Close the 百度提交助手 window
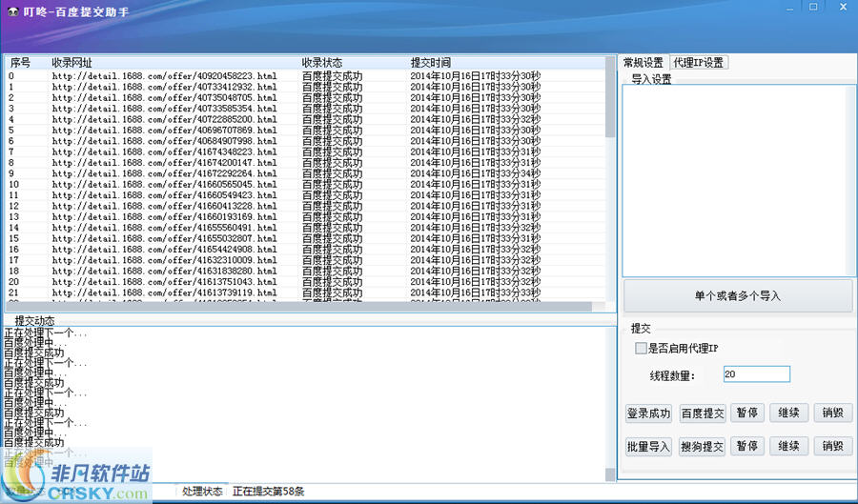 pos(844,7)
